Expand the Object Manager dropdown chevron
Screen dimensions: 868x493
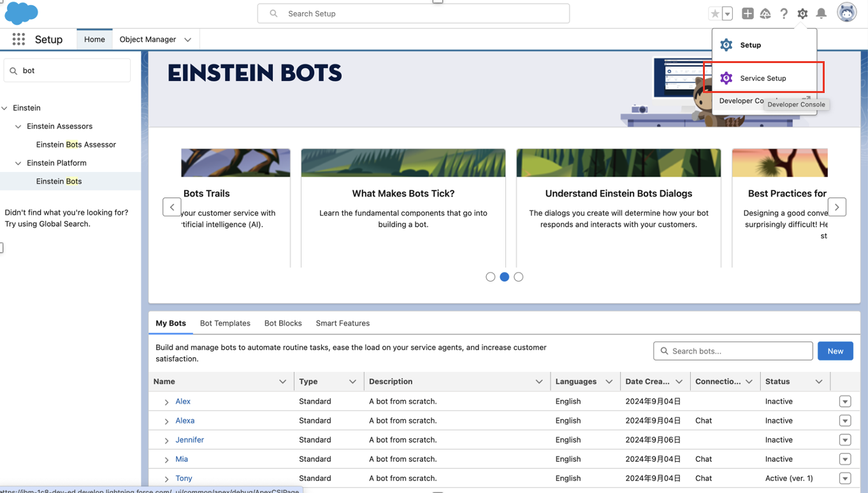pyautogui.click(x=188, y=39)
